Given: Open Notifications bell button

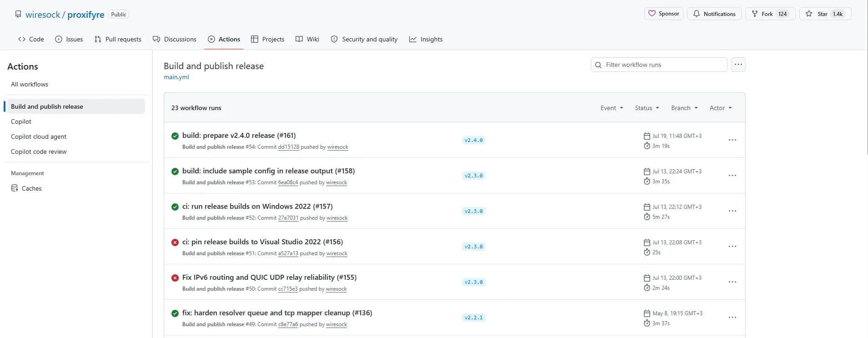Looking at the screenshot, I should pyautogui.click(x=714, y=14).
